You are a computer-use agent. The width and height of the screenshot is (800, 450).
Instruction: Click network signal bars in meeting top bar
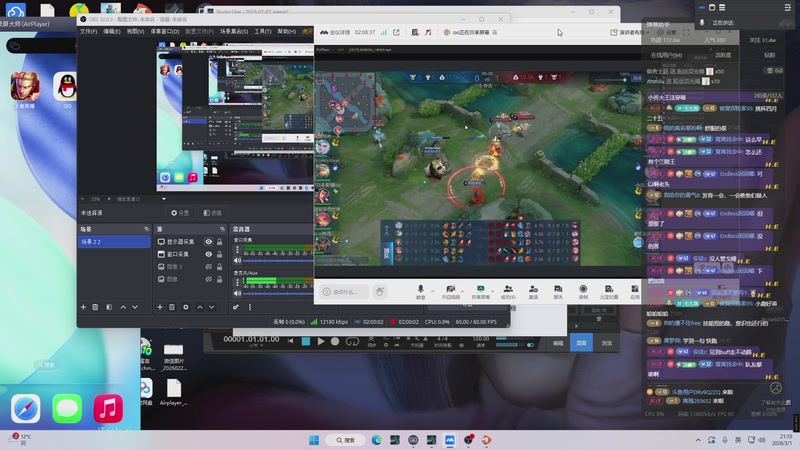pos(384,32)
